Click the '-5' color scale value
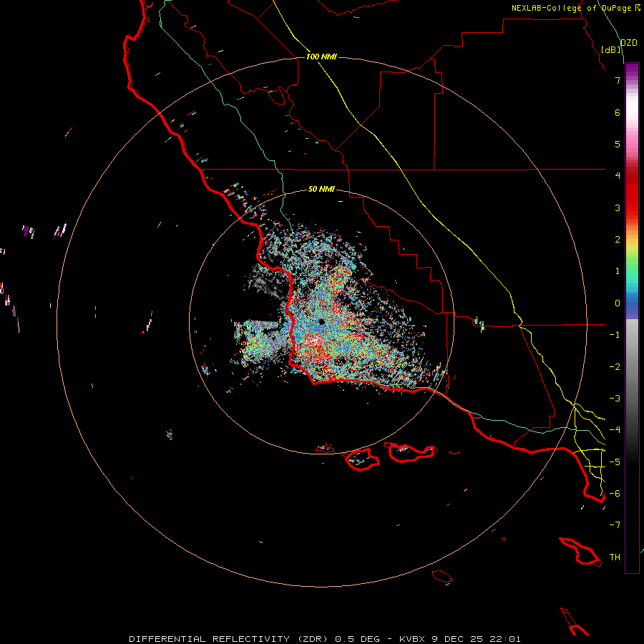644x644 pixels. pos(615,462)
